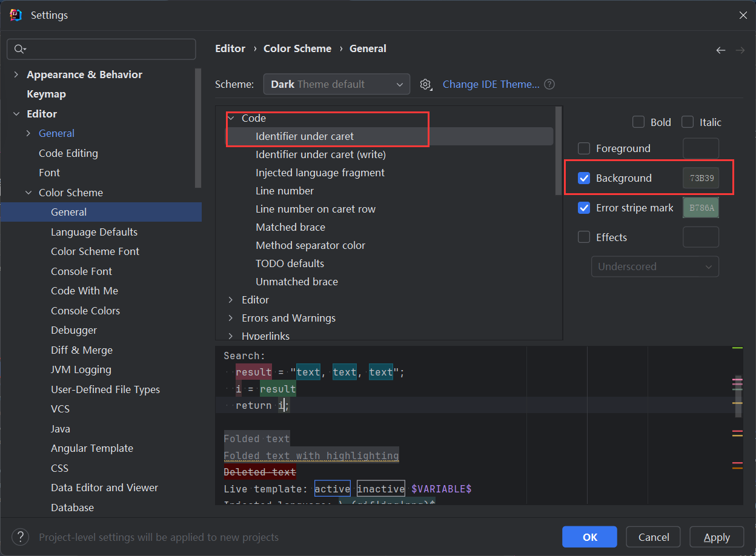Select TODO defaults item
Screen dimensions: 756x556
tap(290, 263)
